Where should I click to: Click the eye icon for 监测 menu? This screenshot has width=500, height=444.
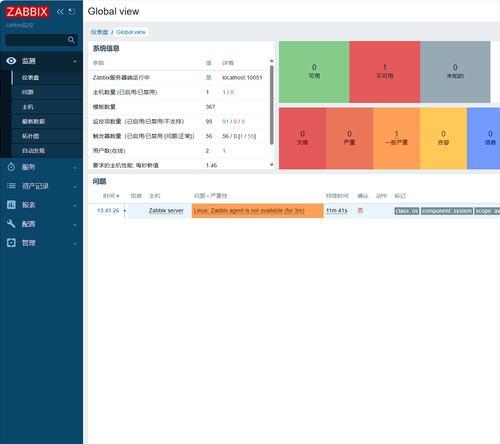point(11,61)
